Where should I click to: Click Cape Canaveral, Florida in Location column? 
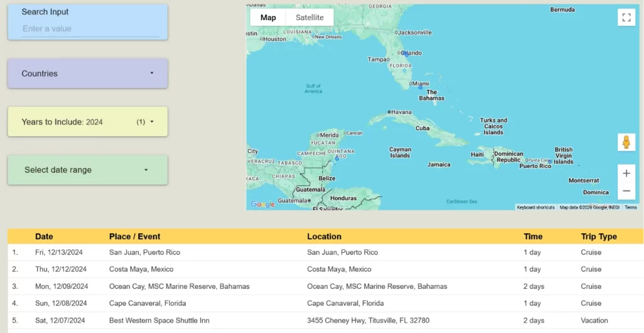(345, 303)
